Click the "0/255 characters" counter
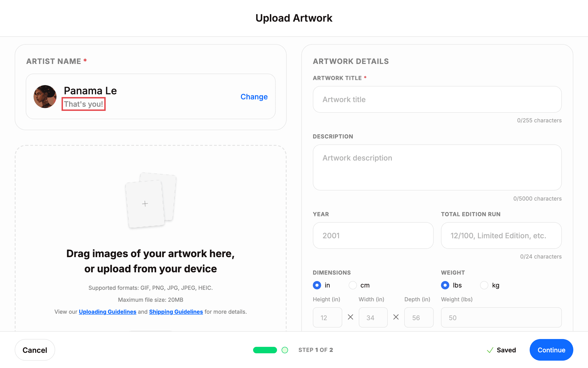 539,121
